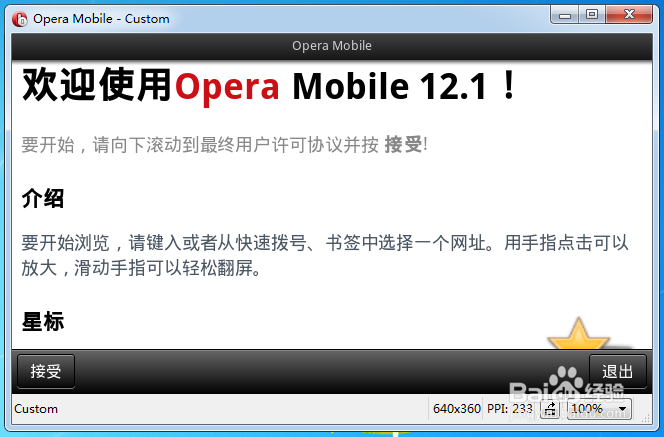Click the rotate screen orientation icon

click(x=551, y=409)
